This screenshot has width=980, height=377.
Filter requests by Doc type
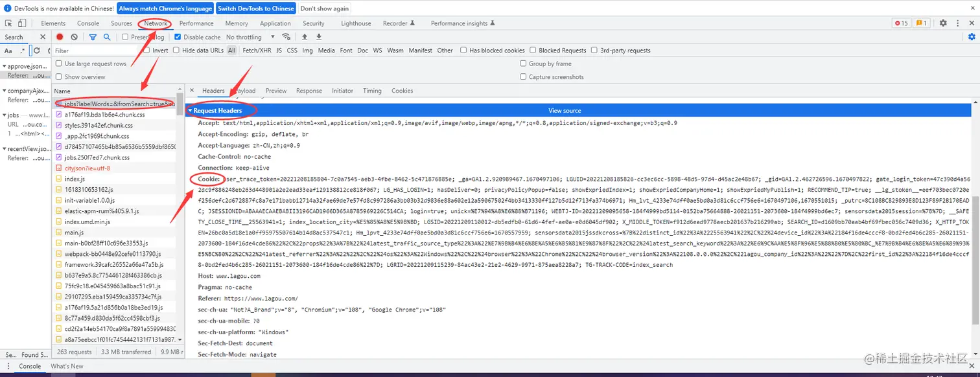tap(362, 51)
